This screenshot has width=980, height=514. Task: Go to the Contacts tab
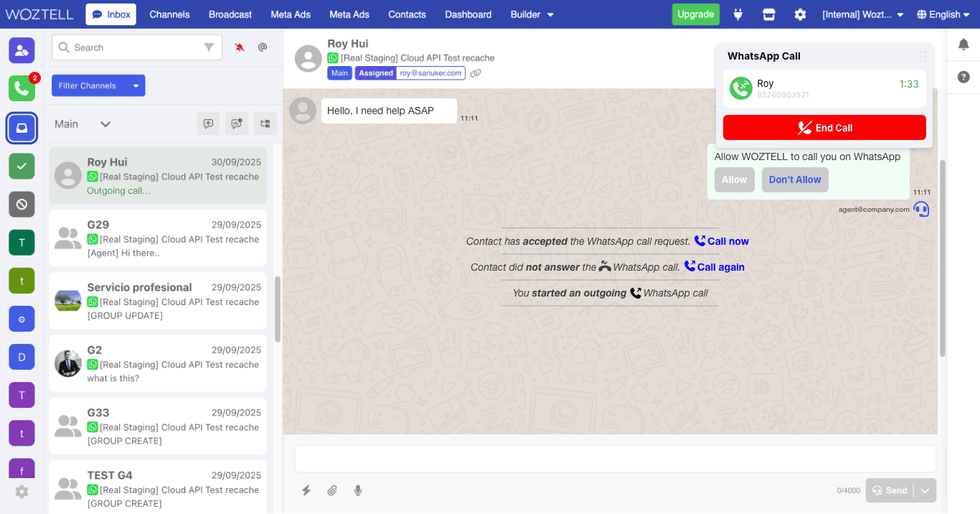coord(407,14)
